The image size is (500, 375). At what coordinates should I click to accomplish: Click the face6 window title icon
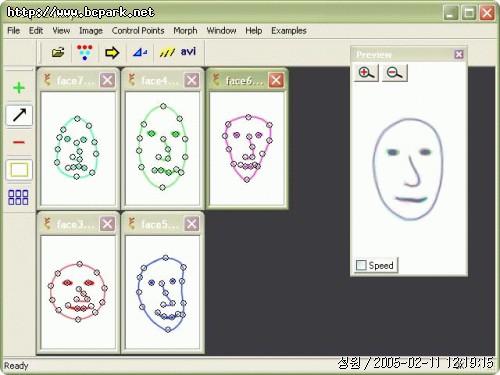coord(216,80)
